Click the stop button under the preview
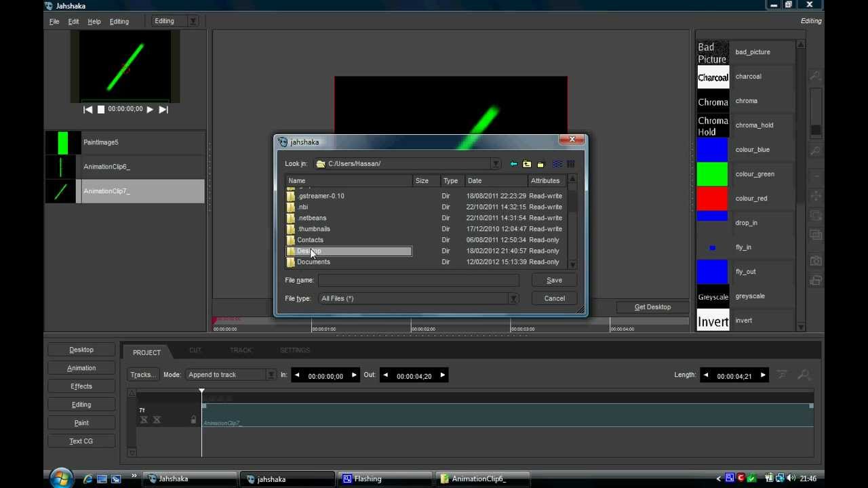 click(101, 109)
